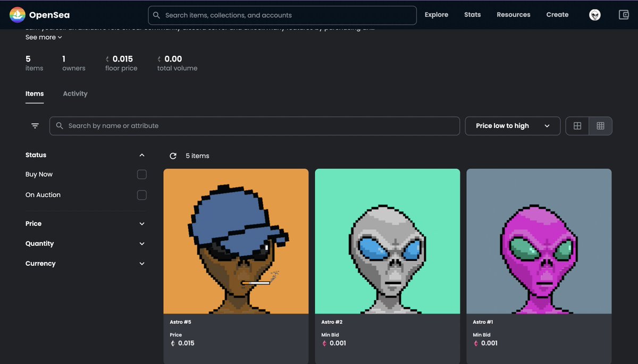This screenshot has height=364, width=638.
Task: Open the wallet icon
Action: pyautogui.click(x=624, y=15)
